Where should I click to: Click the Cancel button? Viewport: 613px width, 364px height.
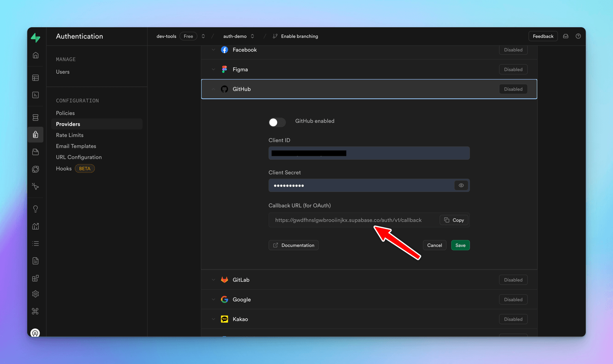click(434, 245)
